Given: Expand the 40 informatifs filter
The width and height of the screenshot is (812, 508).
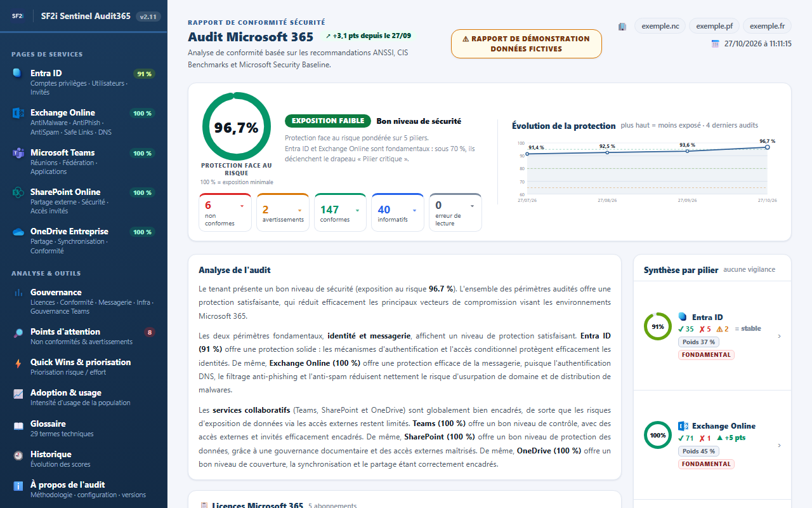Looking at the screenshot, I should tap(398, 212).
